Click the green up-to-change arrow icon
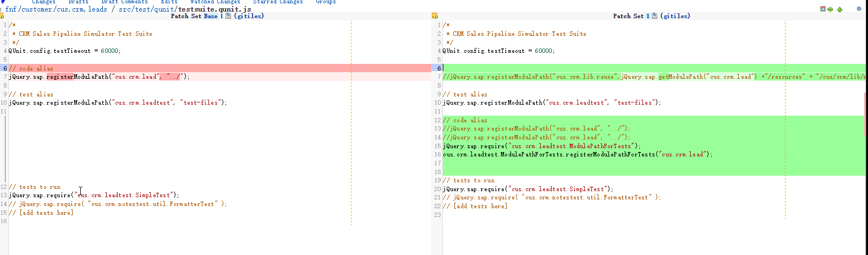Viewport: 868px width, 255px height. (x=840, y=9)
